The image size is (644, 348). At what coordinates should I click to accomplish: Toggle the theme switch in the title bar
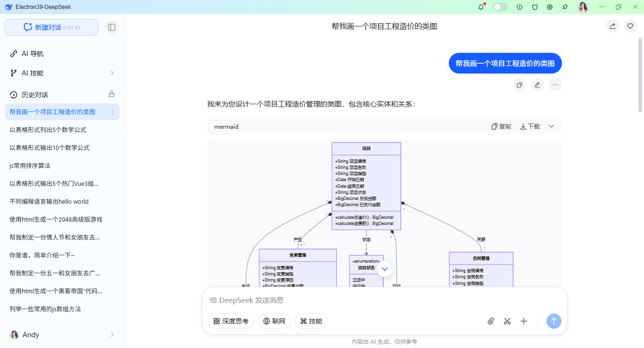click(500, 7)
